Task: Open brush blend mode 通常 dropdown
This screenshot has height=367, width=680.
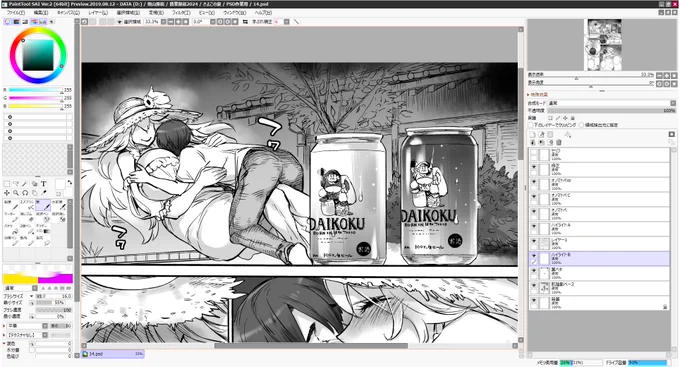Action: click(21, 288)
